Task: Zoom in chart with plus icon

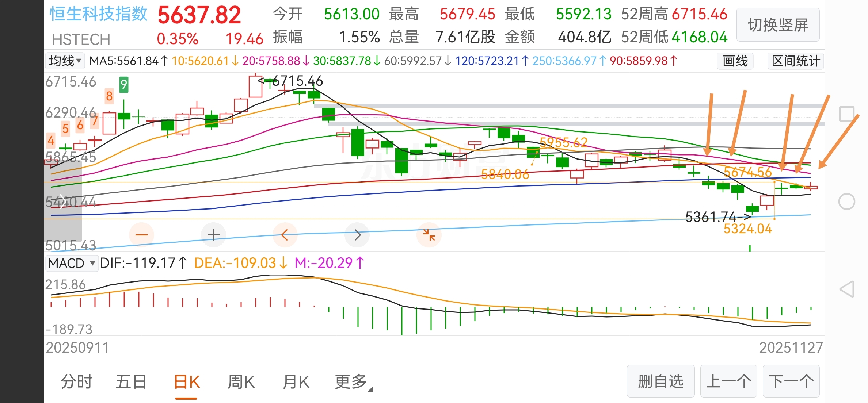Action: (213, 235)
